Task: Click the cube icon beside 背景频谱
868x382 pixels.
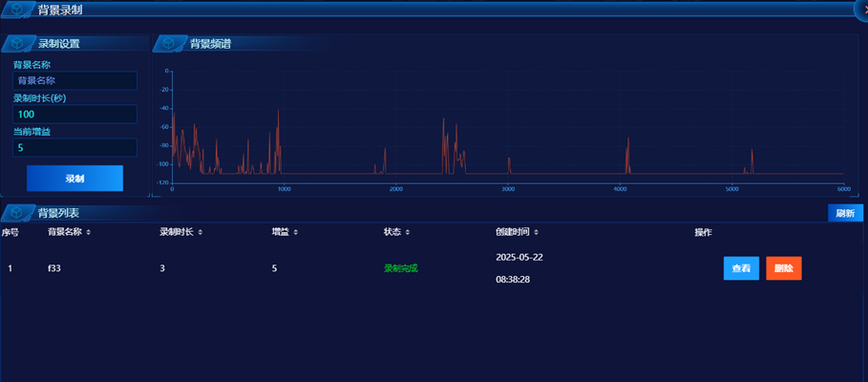Action: (x=169, y=43)
